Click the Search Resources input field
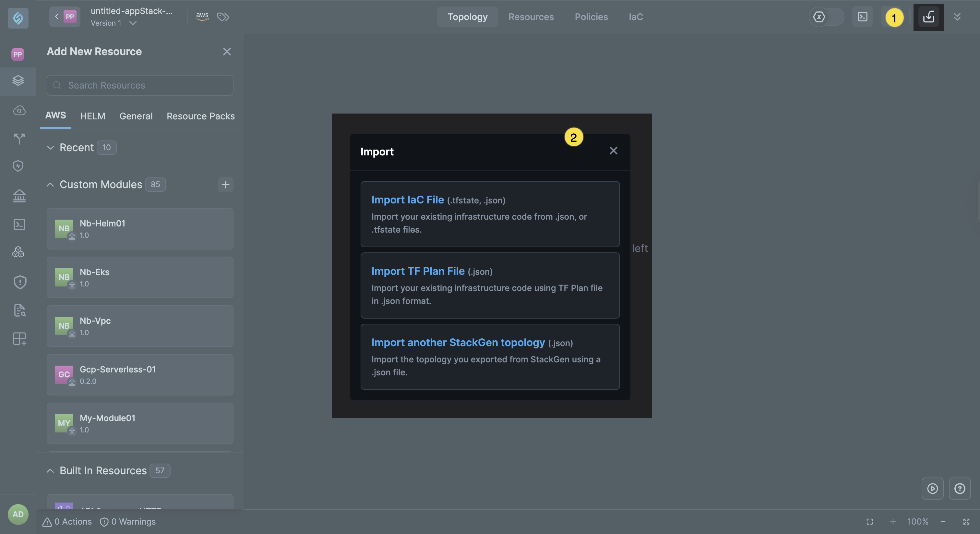The height and width of the screenshot is (534, 980). point(140,85)
